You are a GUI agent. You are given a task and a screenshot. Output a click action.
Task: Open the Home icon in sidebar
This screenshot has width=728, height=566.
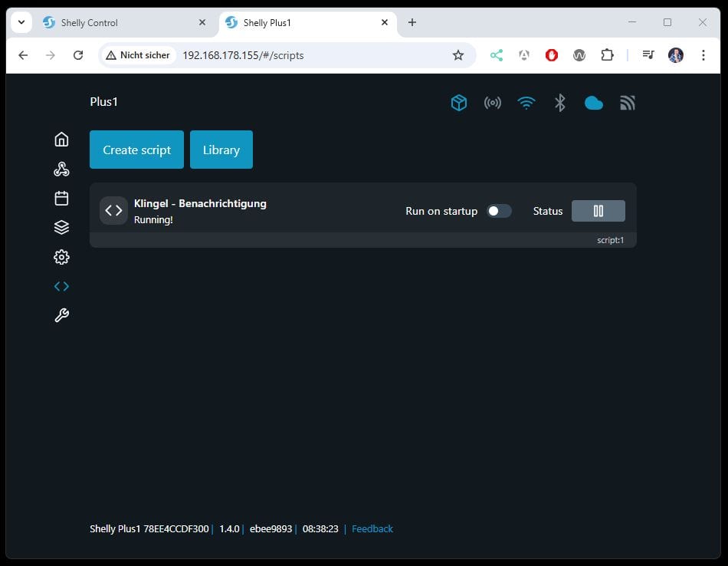tap(61, 140)
